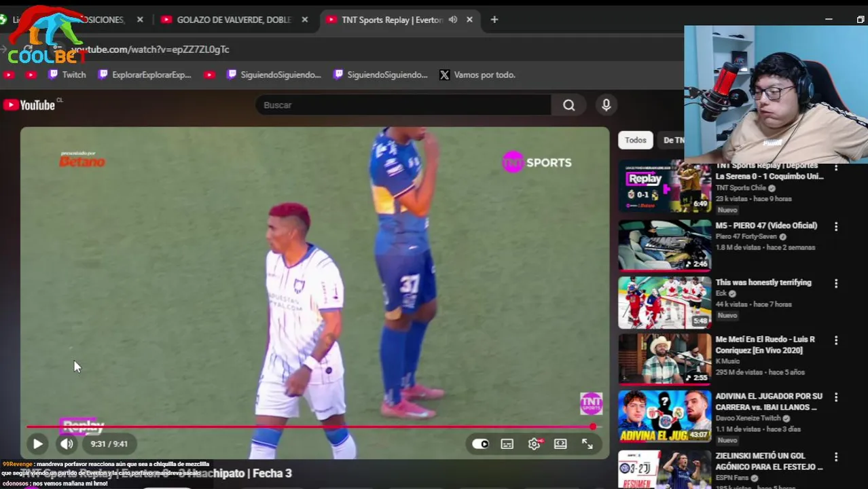Open the La Serena 0-1 Coquimbo thumbnail

[664, 187]
